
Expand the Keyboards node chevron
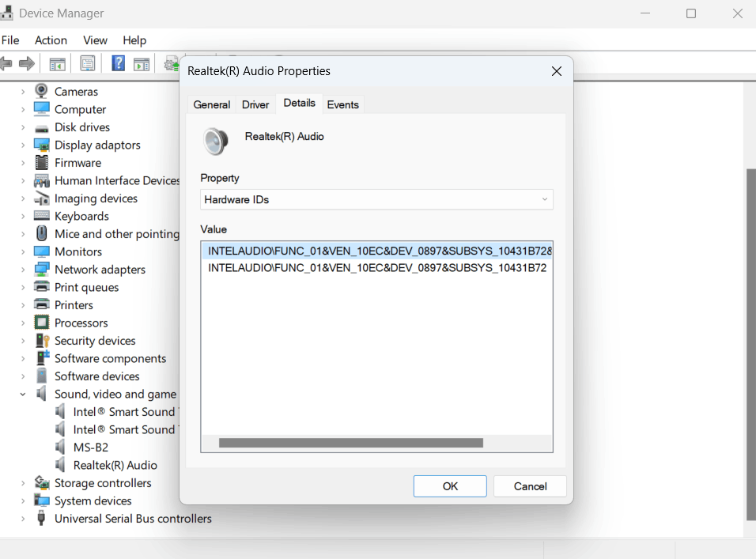tap(23, 216)
